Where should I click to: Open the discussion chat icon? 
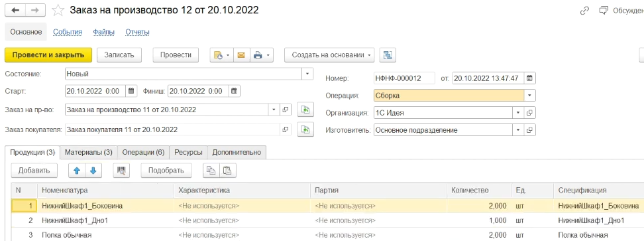point(604,11)
